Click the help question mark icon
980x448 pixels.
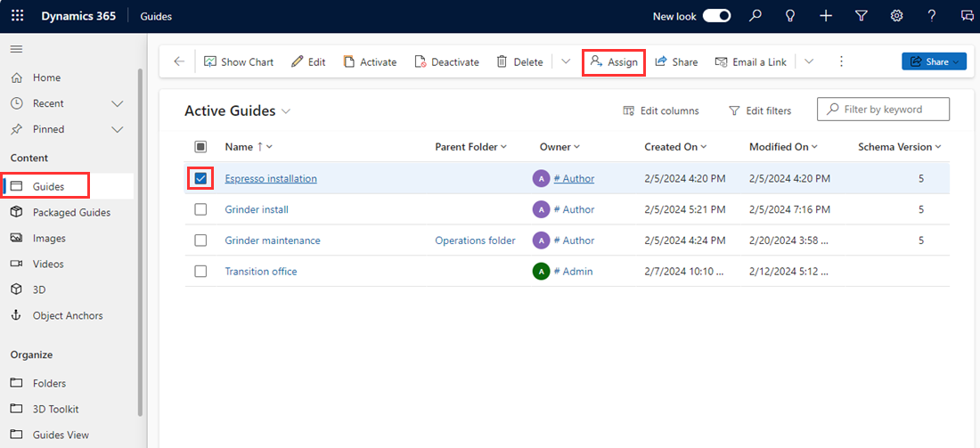[932, 16]
